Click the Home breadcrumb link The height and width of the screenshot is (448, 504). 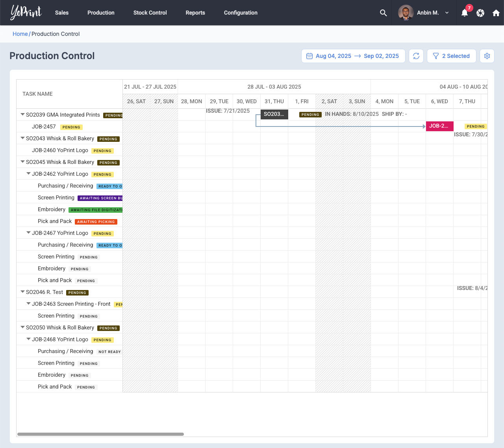(20, 34)
